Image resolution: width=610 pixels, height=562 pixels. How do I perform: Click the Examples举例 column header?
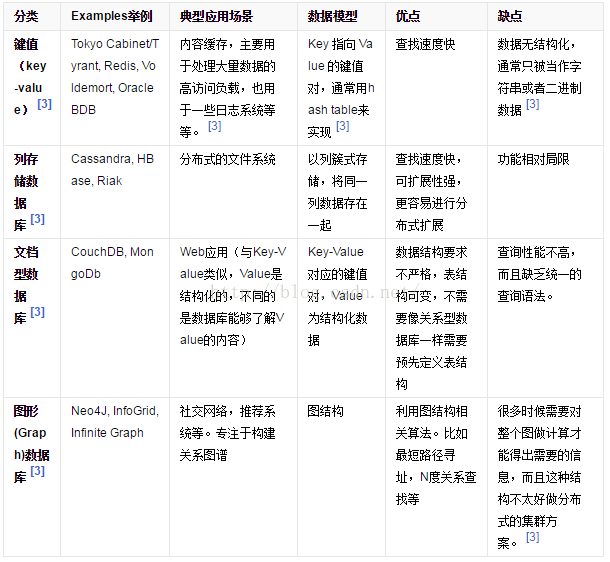[115, 16]
